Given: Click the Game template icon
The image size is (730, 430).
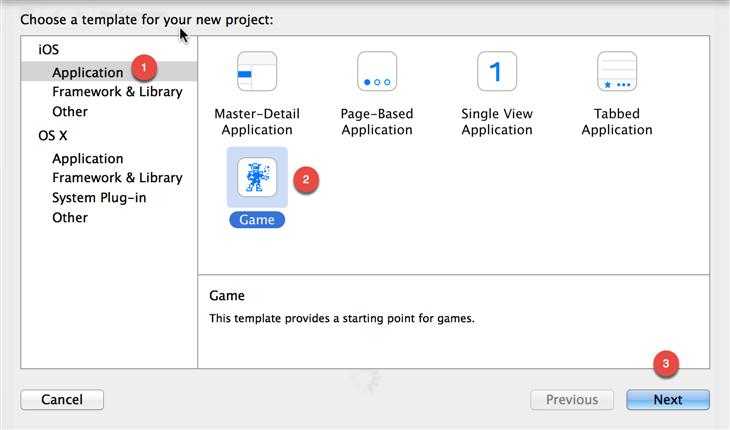Looking at the screenshot, I should pyautogui.click(x=257, y=178).
